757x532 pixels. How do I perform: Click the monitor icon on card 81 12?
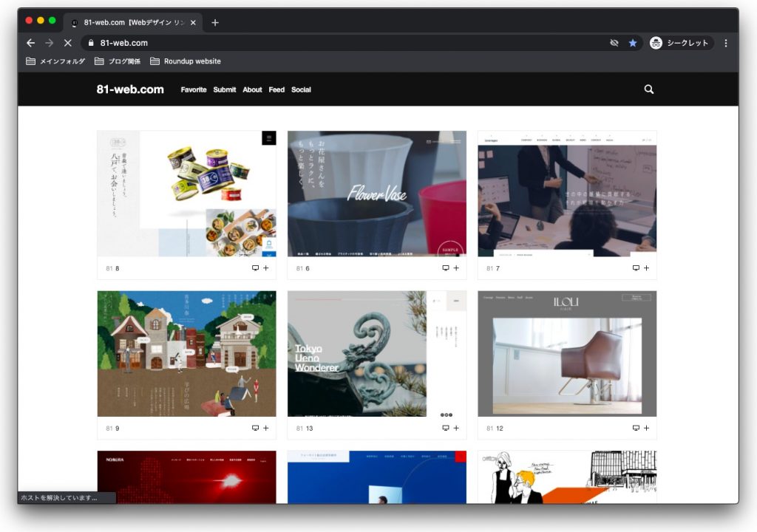click(636, 429)
